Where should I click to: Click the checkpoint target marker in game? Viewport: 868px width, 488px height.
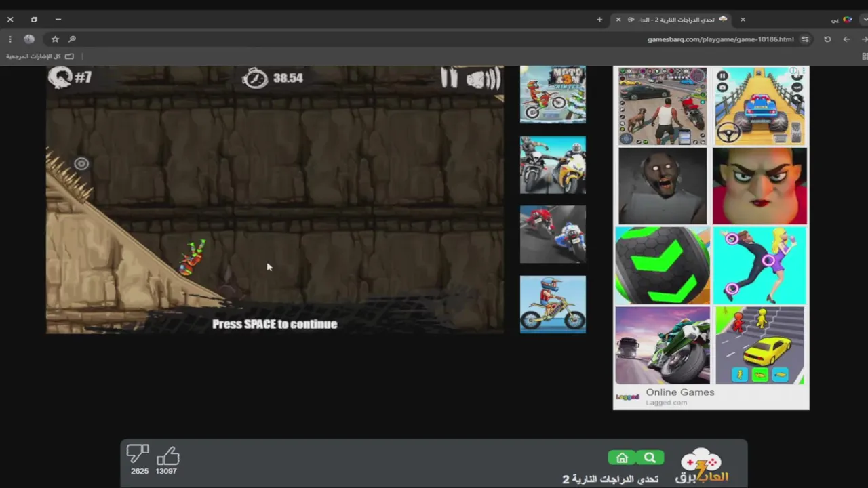(x=81, y=163)
